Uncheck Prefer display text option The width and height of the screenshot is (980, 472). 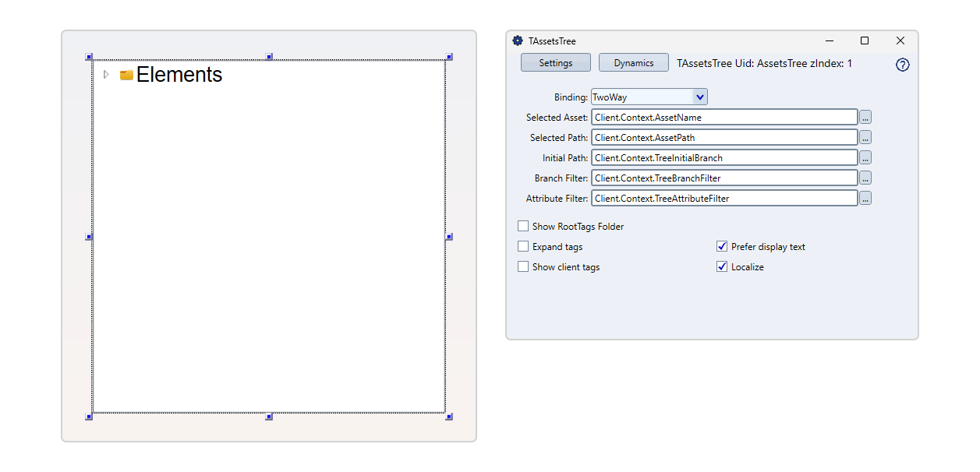pos(722,247)
